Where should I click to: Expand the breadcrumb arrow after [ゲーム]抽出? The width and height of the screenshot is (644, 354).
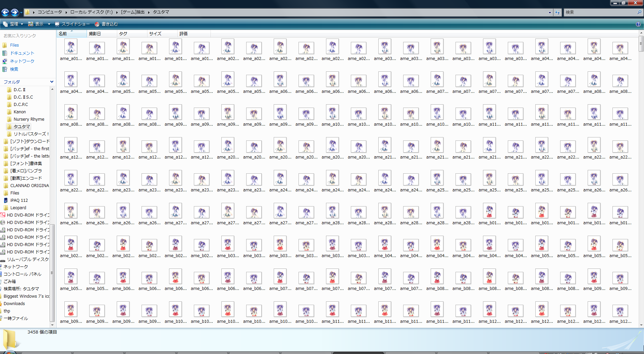click(149, 12)
